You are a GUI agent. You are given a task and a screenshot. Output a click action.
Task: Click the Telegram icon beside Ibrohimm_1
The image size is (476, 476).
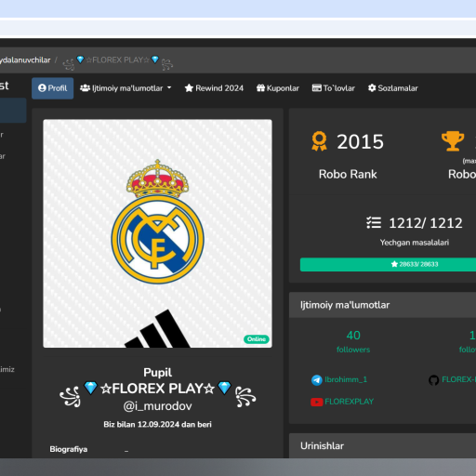pos(317,380)
